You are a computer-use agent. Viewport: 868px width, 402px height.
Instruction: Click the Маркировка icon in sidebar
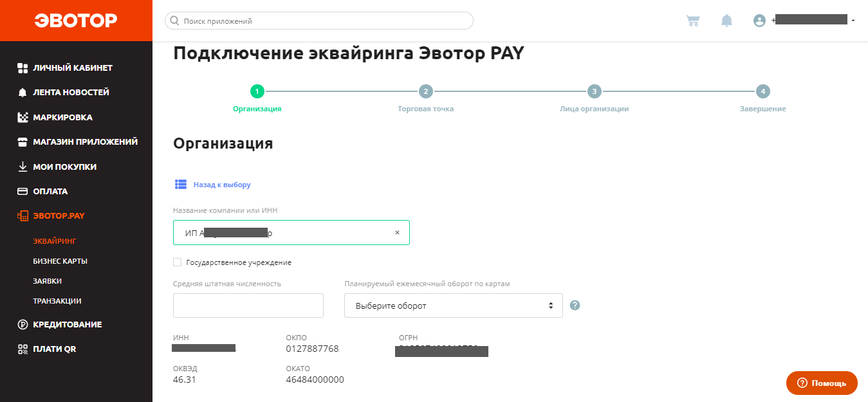tap(23, 117)
